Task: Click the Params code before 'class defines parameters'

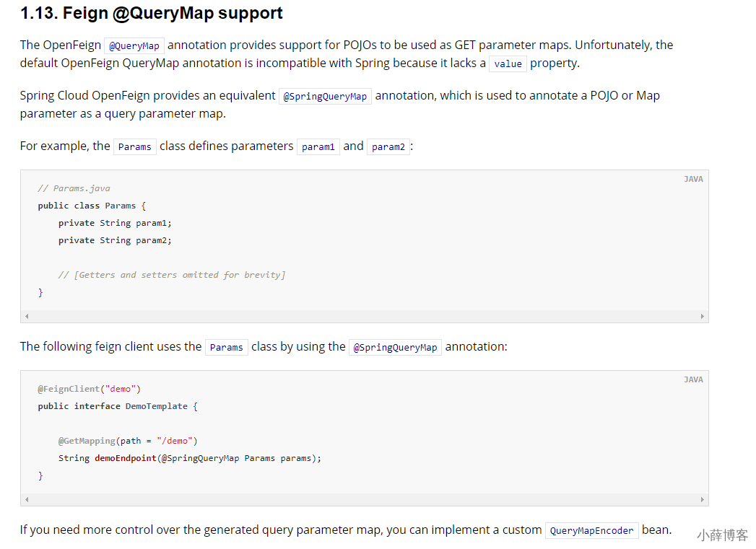Action: coord(134,147)
